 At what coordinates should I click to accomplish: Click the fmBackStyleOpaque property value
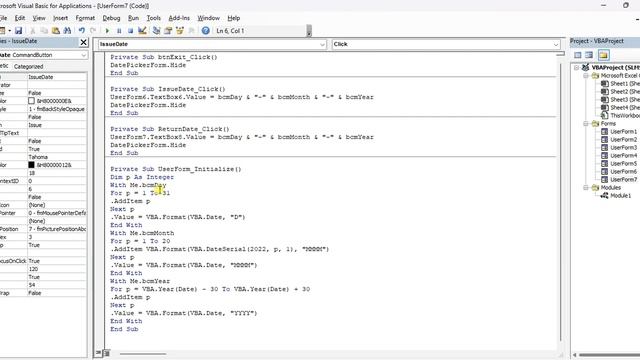tap(57, 109)
